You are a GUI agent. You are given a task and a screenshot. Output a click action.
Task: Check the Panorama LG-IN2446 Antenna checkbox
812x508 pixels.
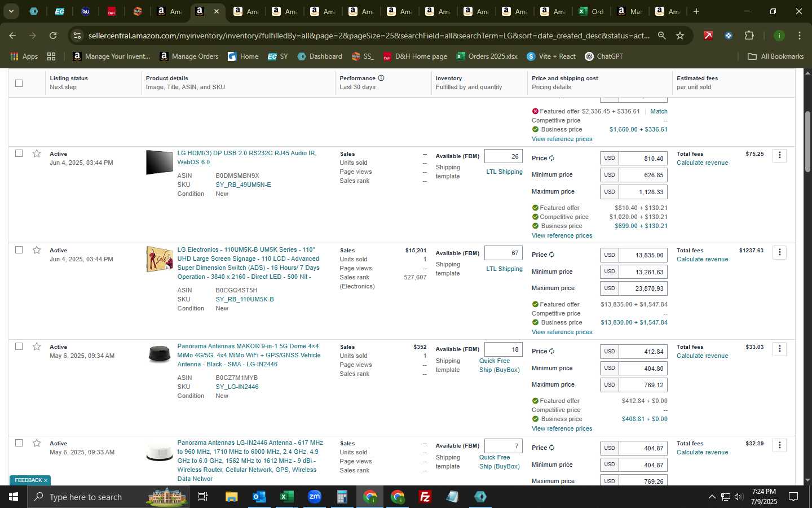(19, 443)
